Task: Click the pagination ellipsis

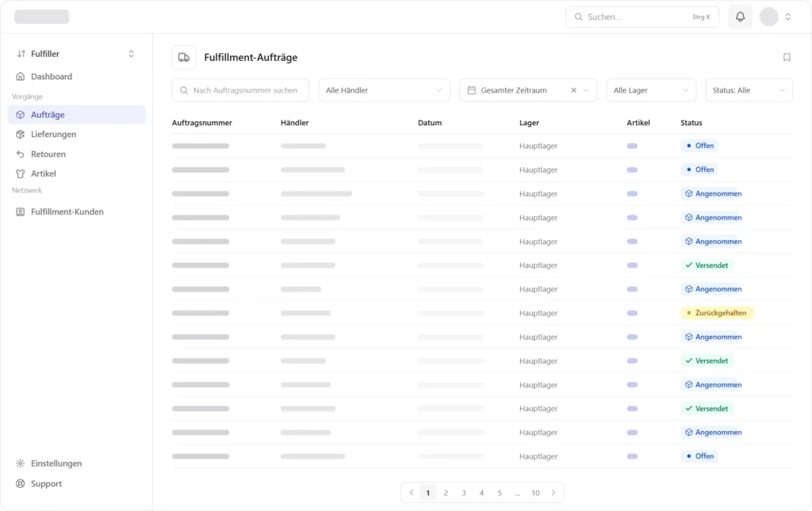Action: 517,494
